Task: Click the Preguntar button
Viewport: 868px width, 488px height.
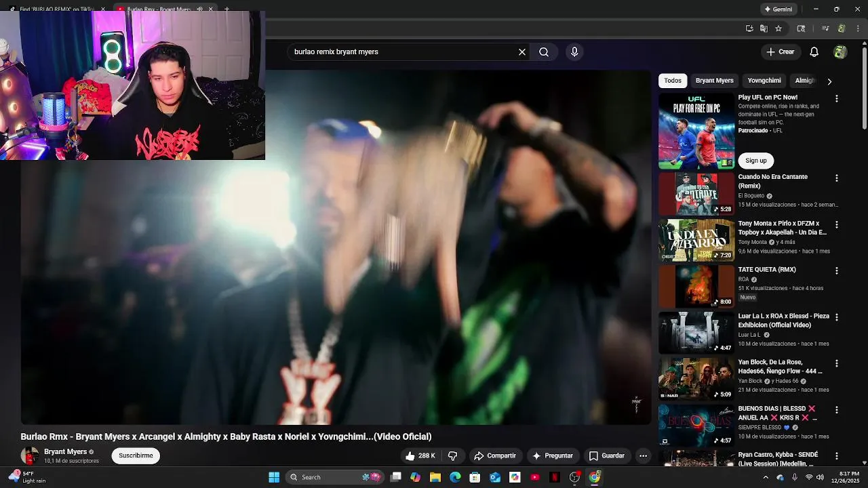Action: click(553, 455)
